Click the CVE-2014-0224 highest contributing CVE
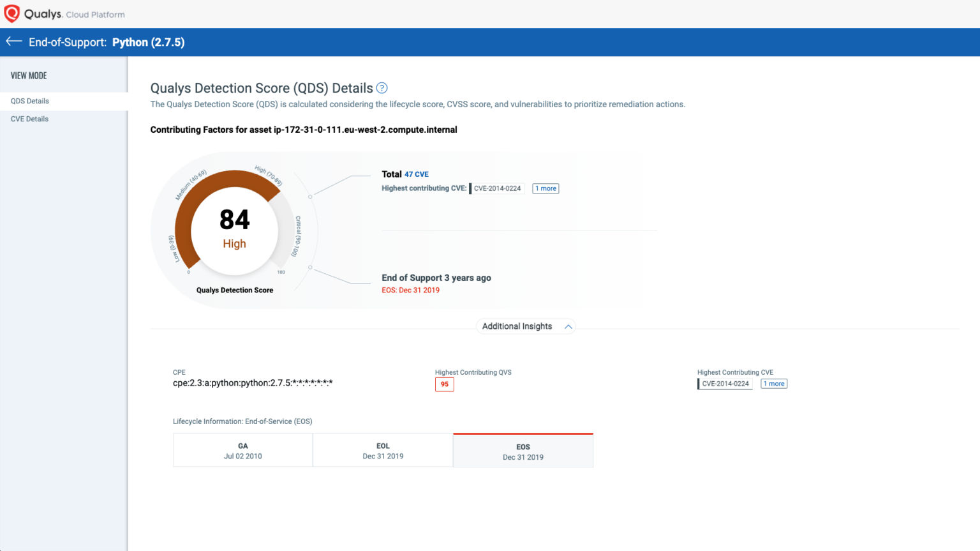The image size is (980, 551). (x=497, y=188)
